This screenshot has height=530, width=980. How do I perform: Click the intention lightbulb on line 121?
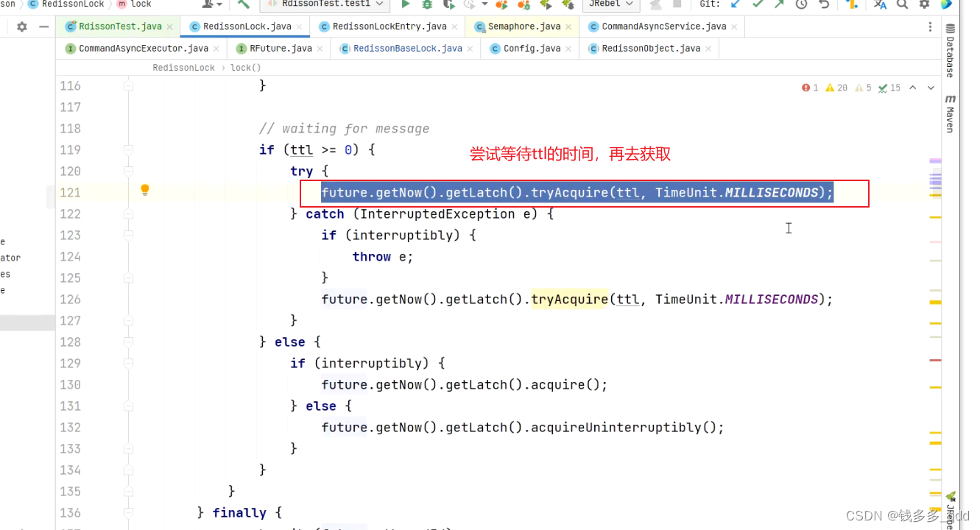click(145, 191)
